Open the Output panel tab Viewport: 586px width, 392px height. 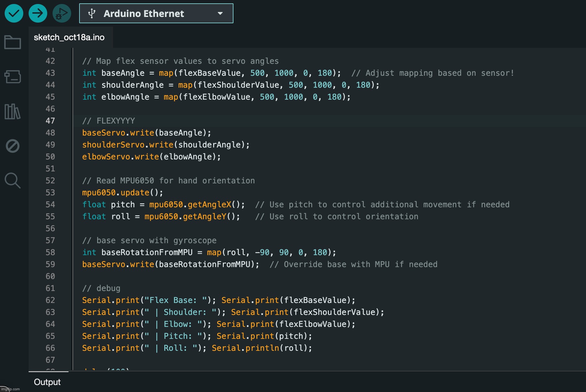(x=47, y=382)
